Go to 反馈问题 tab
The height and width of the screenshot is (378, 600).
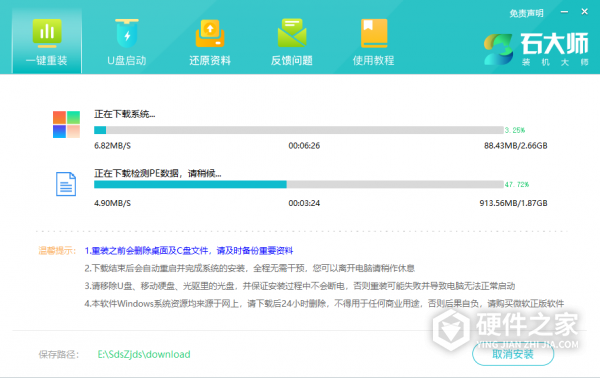tap(292, 41)
